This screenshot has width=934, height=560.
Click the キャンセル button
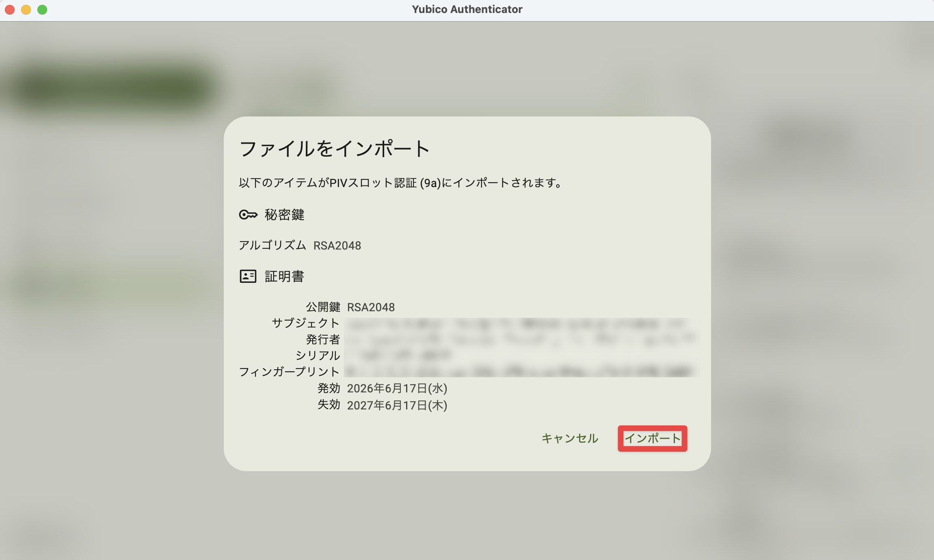(x=570, y=438)
